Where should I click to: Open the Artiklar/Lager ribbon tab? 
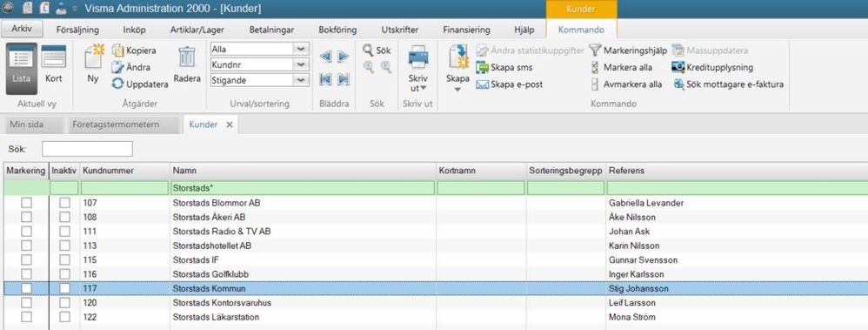pyautogui.click(x=197, y=30)
